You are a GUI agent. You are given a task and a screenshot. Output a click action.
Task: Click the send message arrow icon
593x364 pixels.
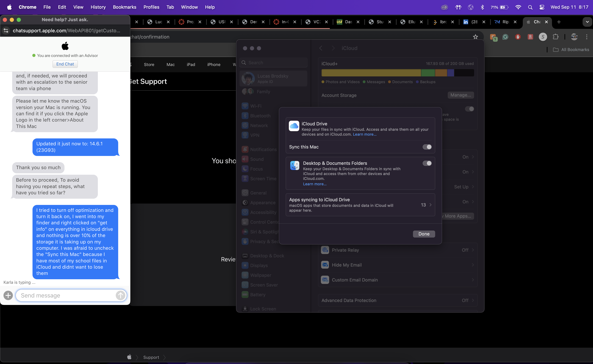coord(120,295)
